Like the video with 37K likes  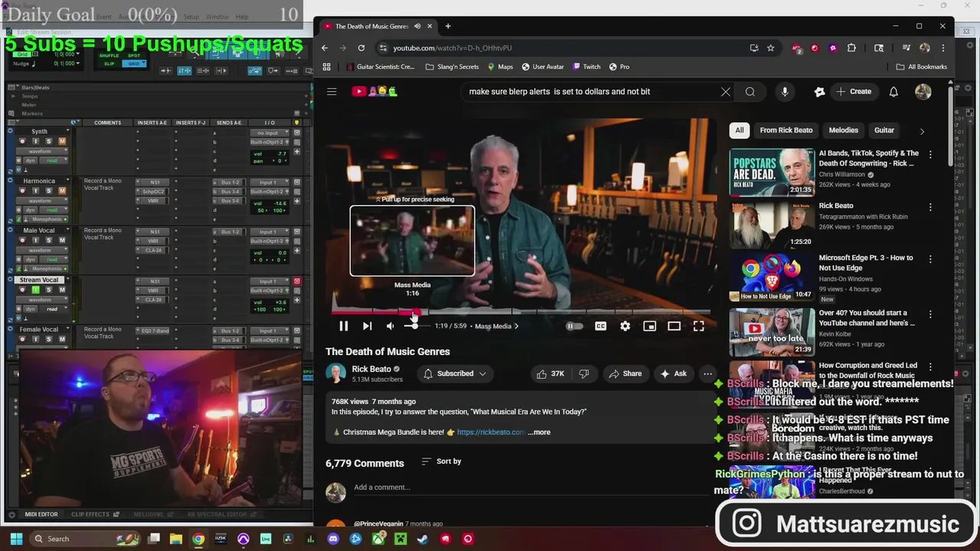tap(551, 373)
